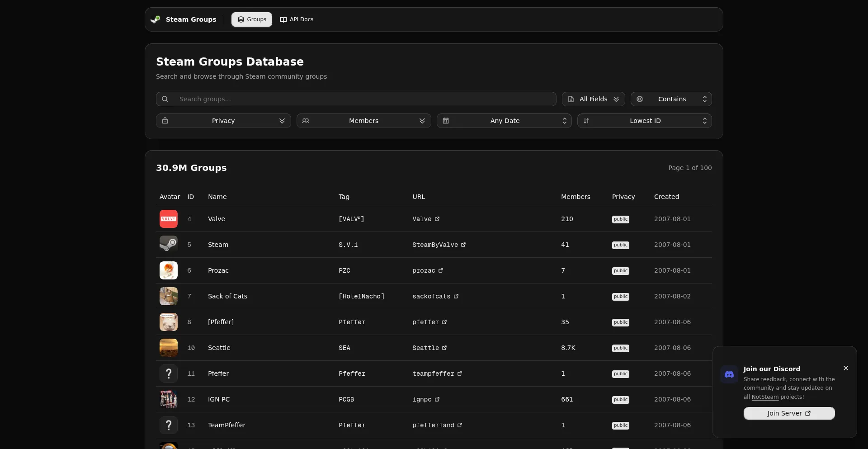The height and width of the screenshot is (449, 868).
Task: Open the pfefferland URL link
Action: (x=437, y=425)
